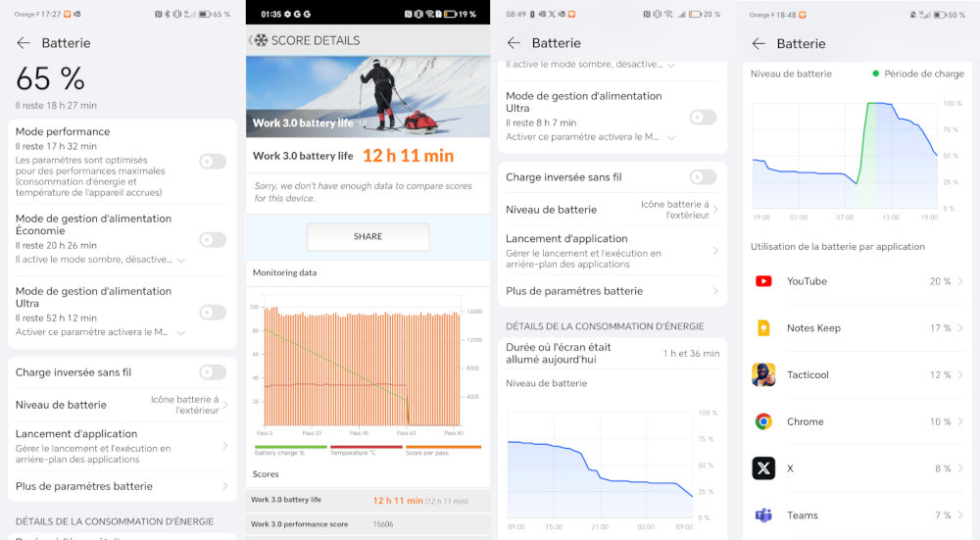This screenshot has width=980, height=540.
Task: Tap battery icon showing 50 % in status bar
Action: pyautogui.click(x=940, y=15)
